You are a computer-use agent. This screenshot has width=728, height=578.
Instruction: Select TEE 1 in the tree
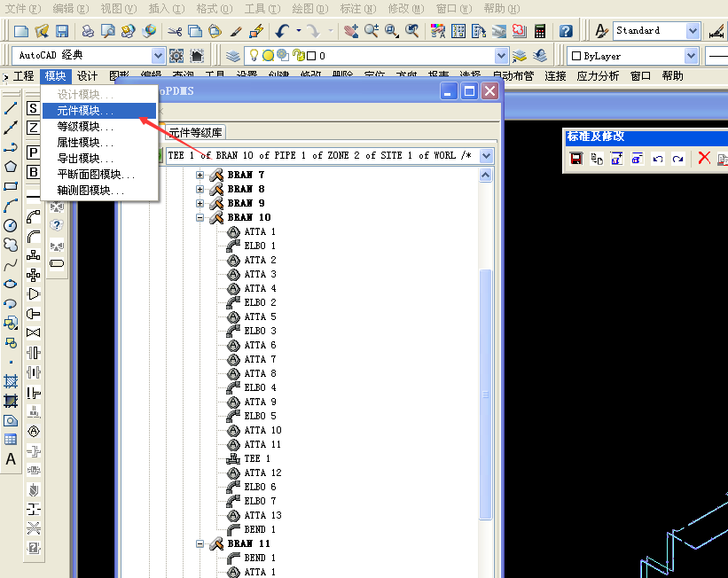[x=252, y=458]
